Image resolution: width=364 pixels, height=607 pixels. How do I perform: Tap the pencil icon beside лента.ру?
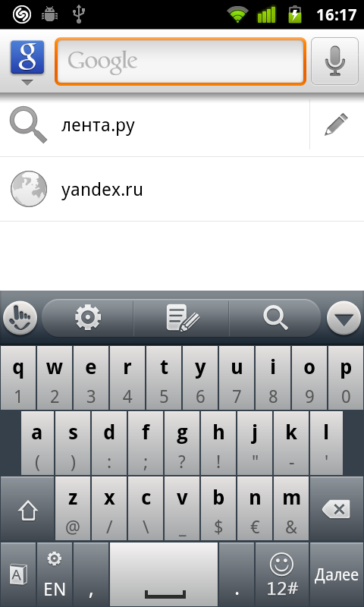[336, 124]
